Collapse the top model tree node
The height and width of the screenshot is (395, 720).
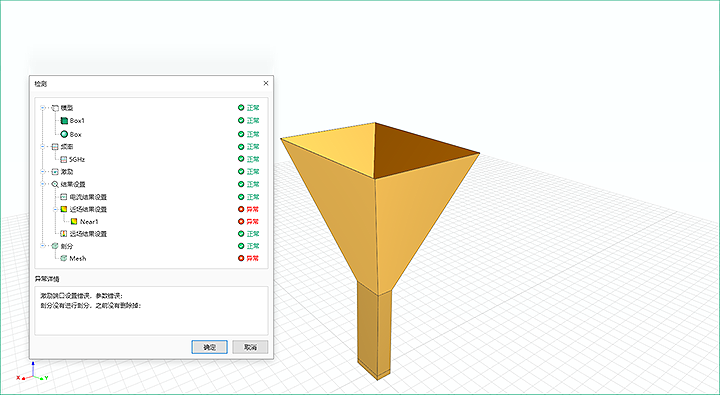click(43, 108)
